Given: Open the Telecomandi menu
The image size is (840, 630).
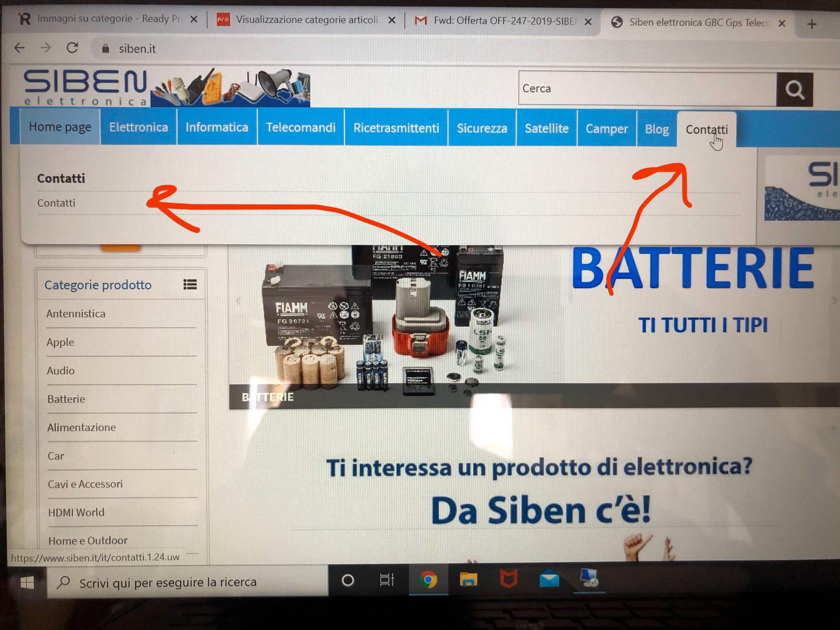Looking at the screenshot, I should pyautogui.click(x=301, y=128).
